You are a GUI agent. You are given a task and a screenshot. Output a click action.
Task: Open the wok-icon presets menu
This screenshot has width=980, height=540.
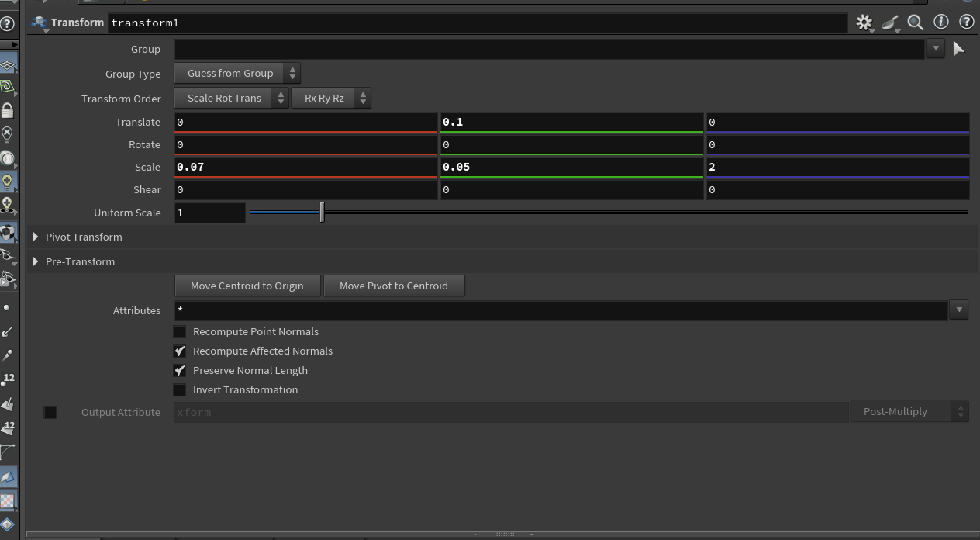coord(890,22)
